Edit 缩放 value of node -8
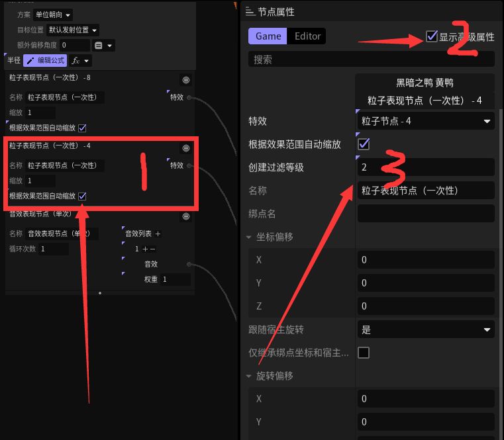Image resolution: width=504 pixels, height=440 pixels. click(x=40, y=112)
